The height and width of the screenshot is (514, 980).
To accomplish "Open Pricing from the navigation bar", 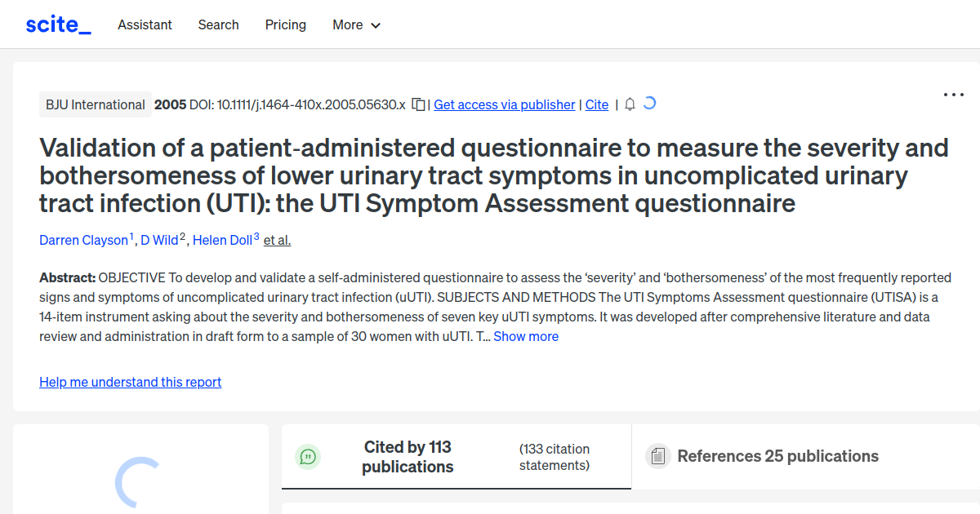I will click(285, 25).
